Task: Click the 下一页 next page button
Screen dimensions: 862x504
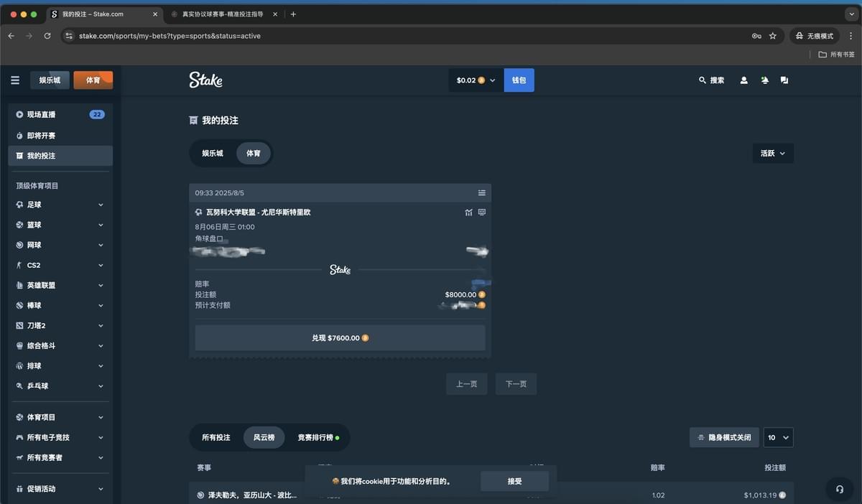Action: 516,384
